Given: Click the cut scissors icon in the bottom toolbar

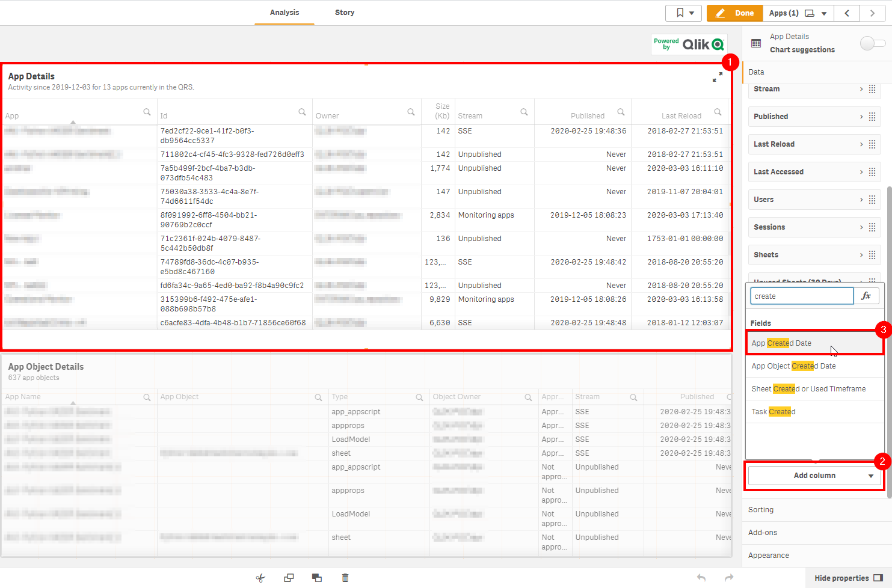Looking at the screenshot, I should [x=260, y=578].
